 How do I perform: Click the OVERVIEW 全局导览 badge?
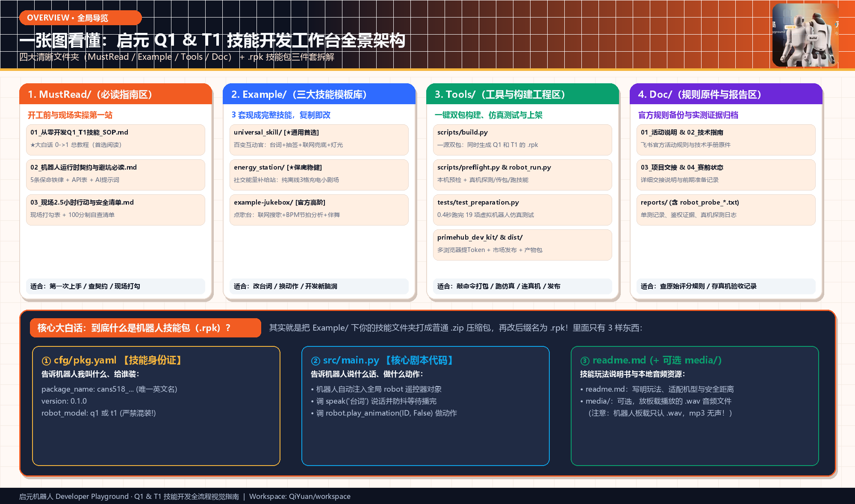(x=80, y=18)
